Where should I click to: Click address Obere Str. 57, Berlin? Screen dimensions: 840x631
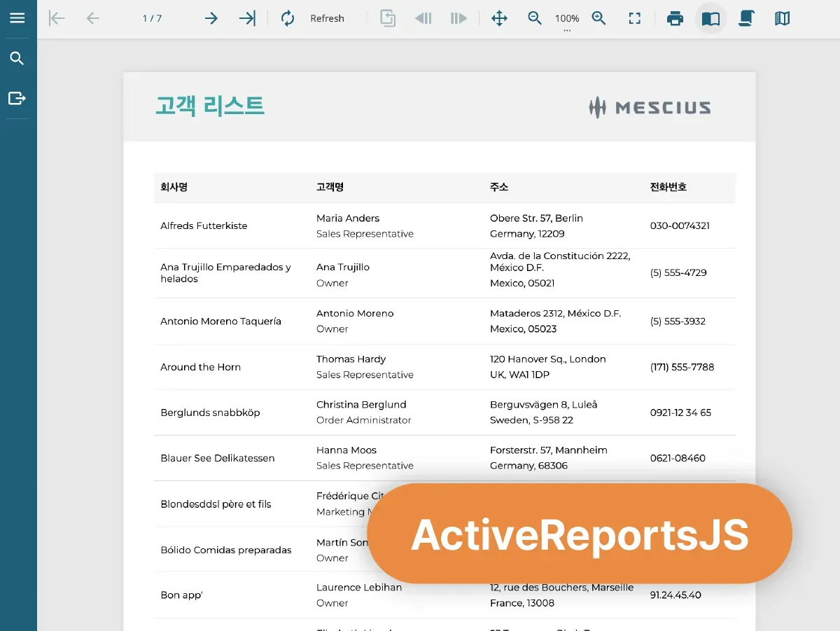(536, 218)
